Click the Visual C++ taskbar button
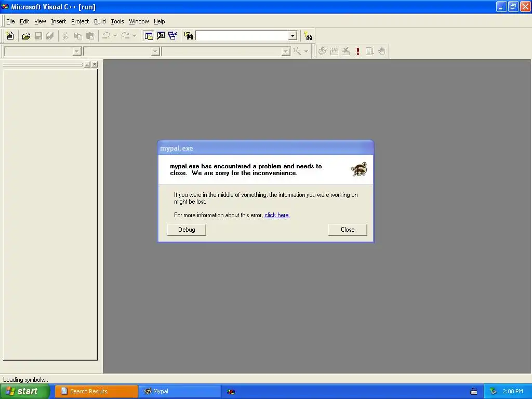The image size is (532, 399). tap(231, 392)
